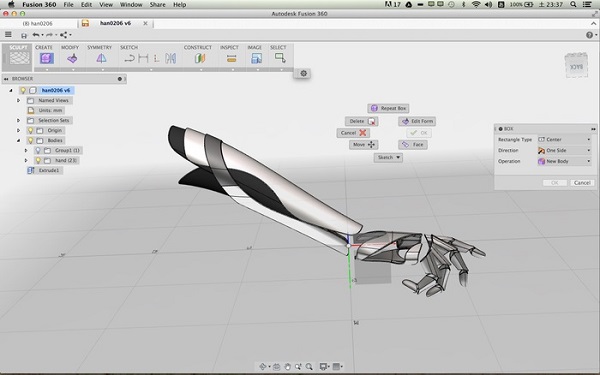The image size is (600, 375).
Task: Select the Create Box tool icon
Action: 47,59
